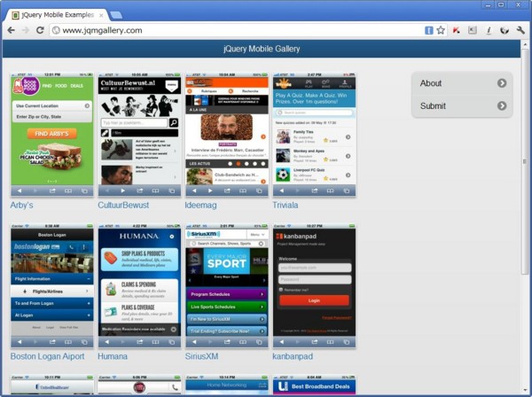
Task: Click the globe extension icon in toolbar
Action: [x=505, y=30]
